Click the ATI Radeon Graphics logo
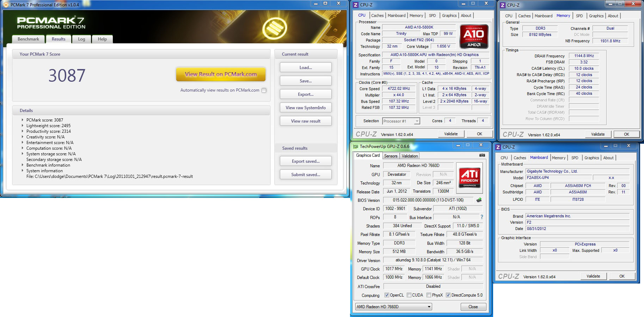Screen dimensions: 644x317 coord(470,178)
